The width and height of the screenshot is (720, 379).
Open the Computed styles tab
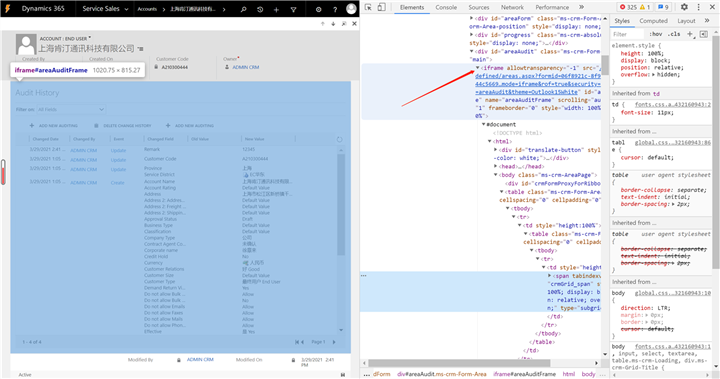click(653, 21)
